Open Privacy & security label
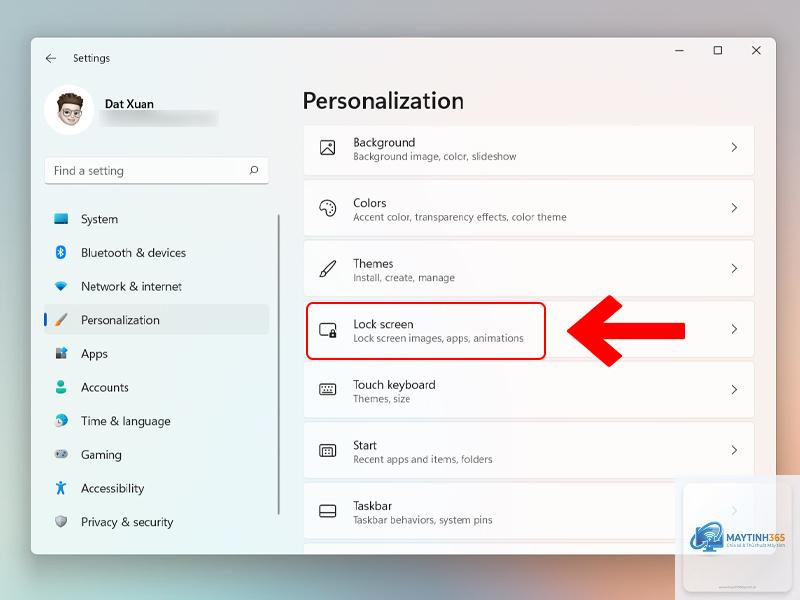Image resolution: width=800 pixels, height=600 pixels. (x=127, y=522)
